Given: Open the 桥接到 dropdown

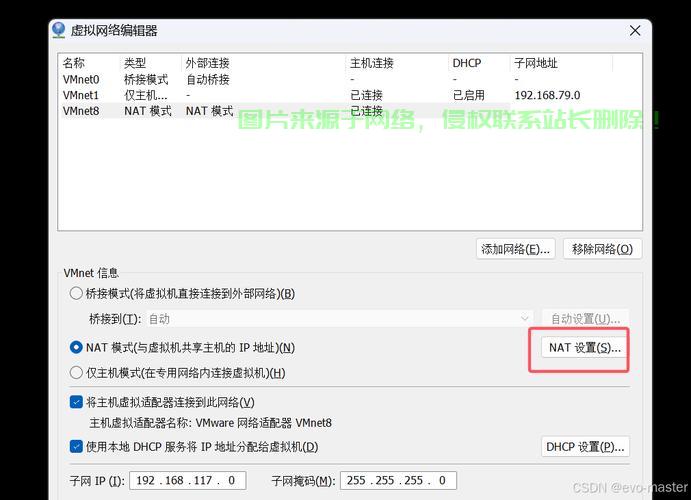Looking at the screenshot, I should click(x=339, y=319).
